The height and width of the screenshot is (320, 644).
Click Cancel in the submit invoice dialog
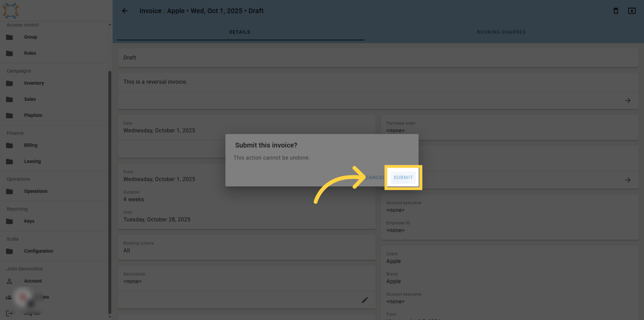coord(375,177)
